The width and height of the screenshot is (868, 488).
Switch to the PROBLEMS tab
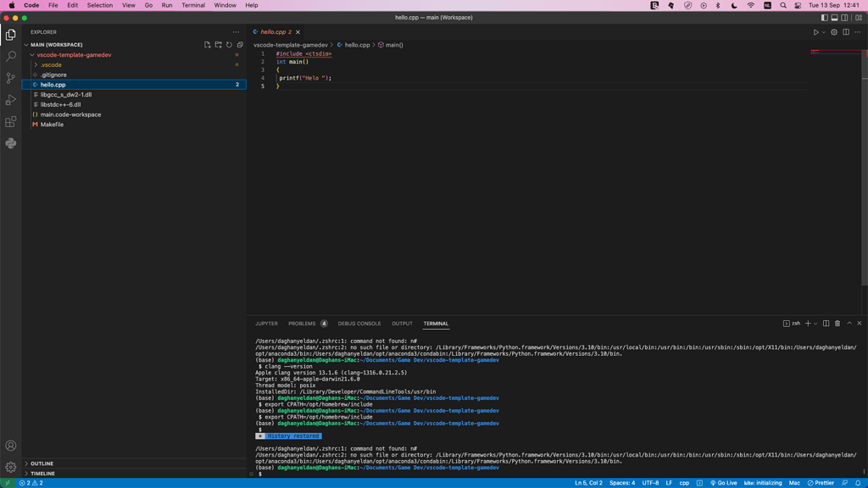[302, 324]
